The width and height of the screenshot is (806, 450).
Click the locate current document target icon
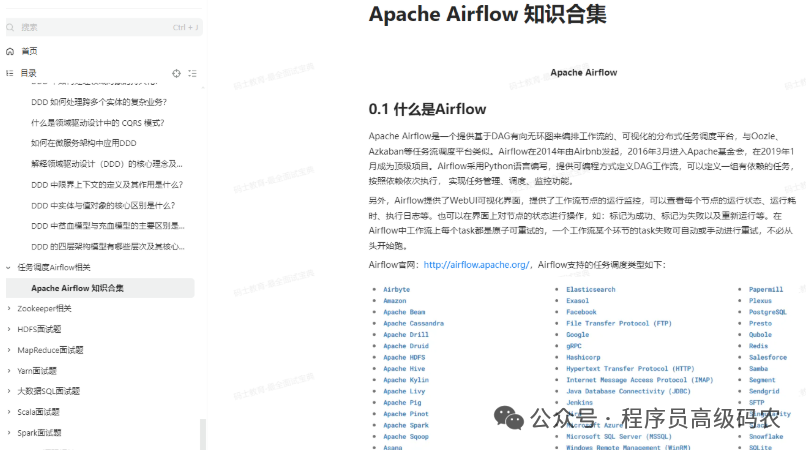[176, 74]
